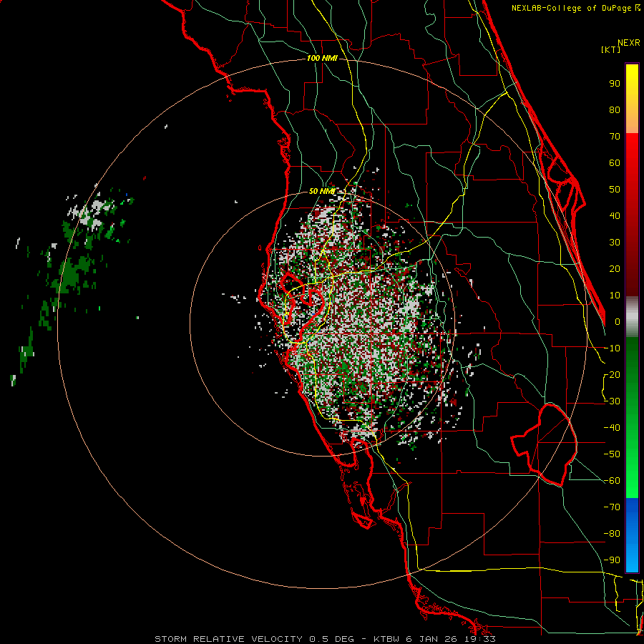
Task: Click the 30 value on the velocity scale
Action: click(x=615, y=243)
